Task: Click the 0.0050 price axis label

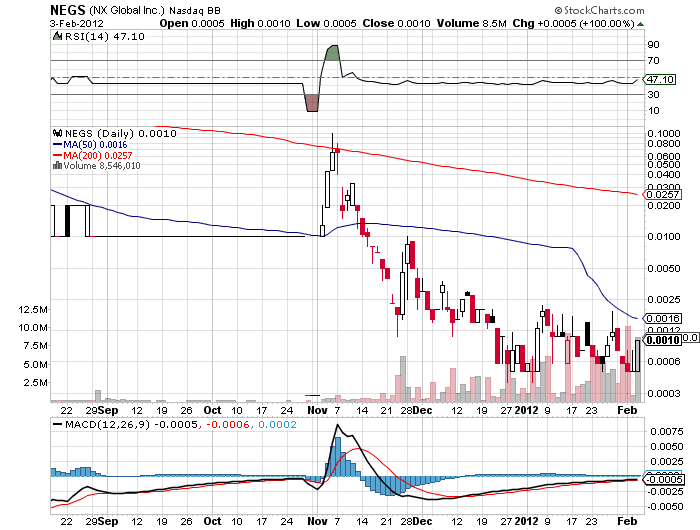Action: click(x=663, y=268)
